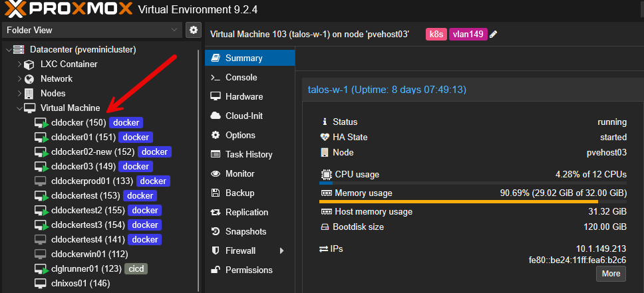Select VM cldocker (150) in tree
644x293 pixels.
pyautogui.click(x=79, y=122)
